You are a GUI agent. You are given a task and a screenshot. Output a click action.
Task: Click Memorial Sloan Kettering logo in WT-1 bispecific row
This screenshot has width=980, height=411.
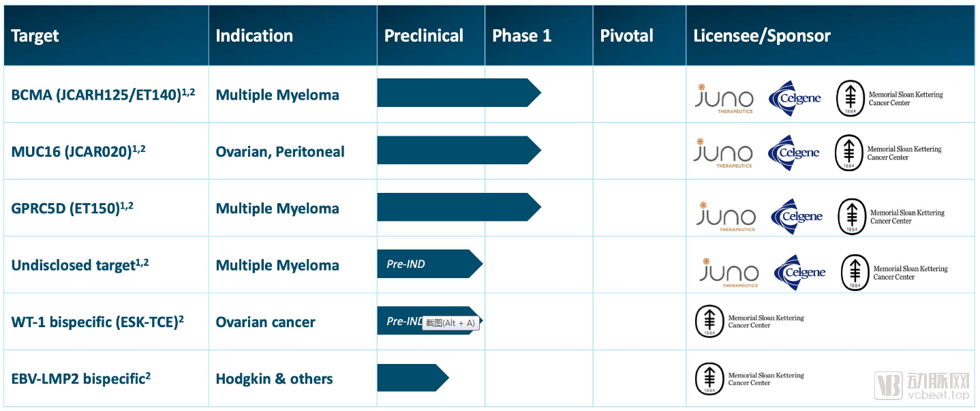coord(750,322)
